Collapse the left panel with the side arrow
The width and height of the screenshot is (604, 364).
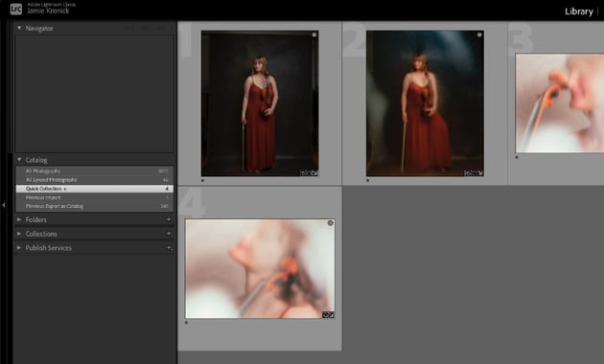click(x=4, y=206)
